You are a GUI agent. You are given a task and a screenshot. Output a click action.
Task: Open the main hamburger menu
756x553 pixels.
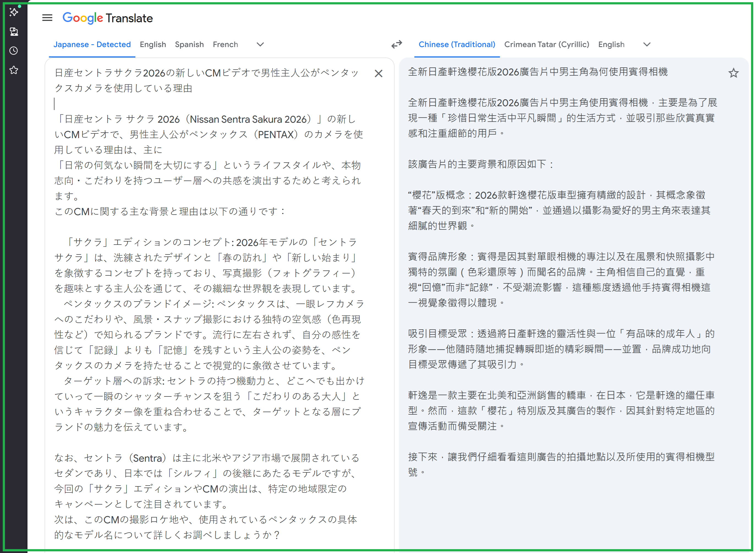pos(47,18)
